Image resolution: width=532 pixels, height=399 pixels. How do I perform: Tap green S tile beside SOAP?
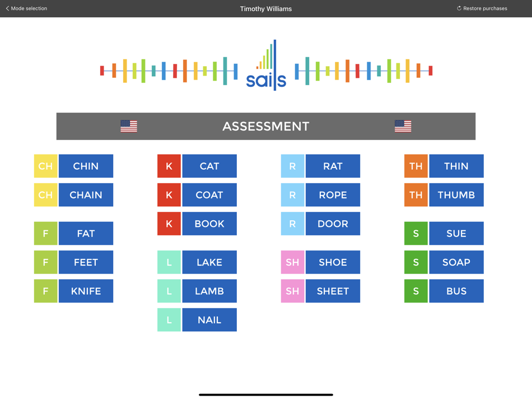[x=416, y=262]
